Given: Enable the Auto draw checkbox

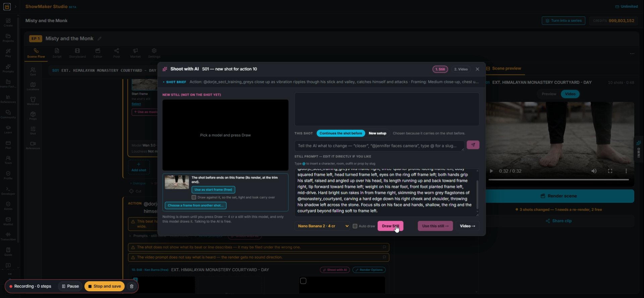Looking at the screenshot, I should (x=355, y=226).
